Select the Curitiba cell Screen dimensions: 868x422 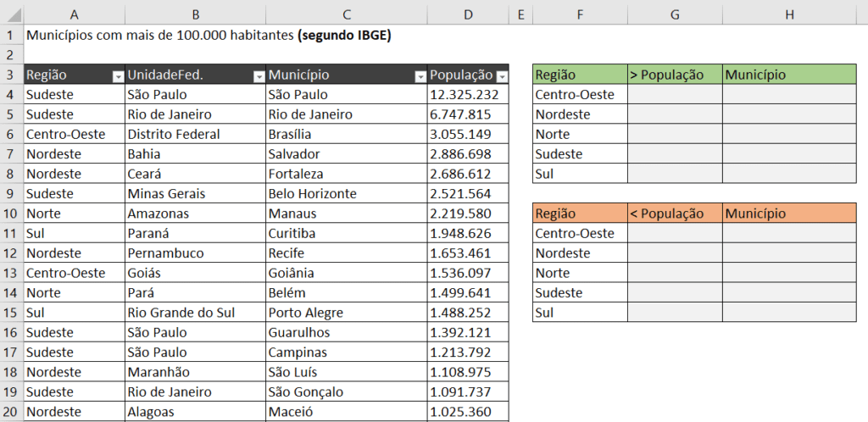[x=346, y=233]
